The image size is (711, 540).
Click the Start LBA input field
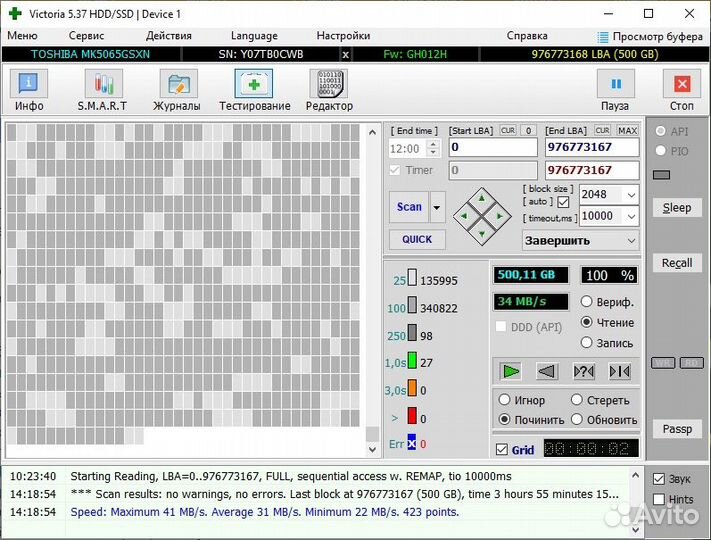click(493, 147)
